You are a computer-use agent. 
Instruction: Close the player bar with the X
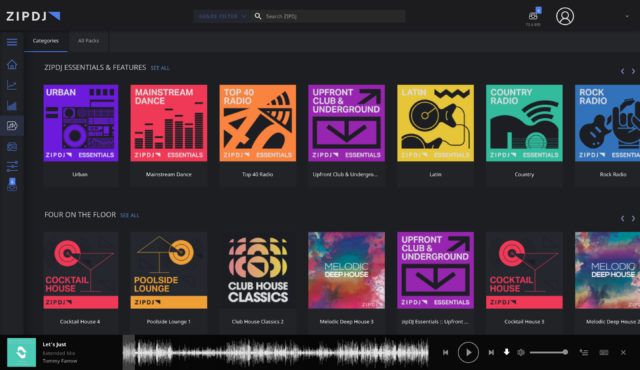tap(623, 352)
